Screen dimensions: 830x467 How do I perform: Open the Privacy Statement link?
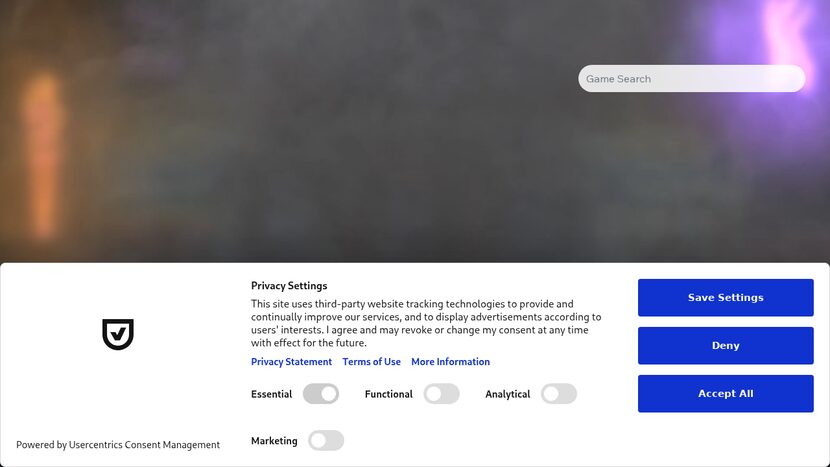coord(291,362)
